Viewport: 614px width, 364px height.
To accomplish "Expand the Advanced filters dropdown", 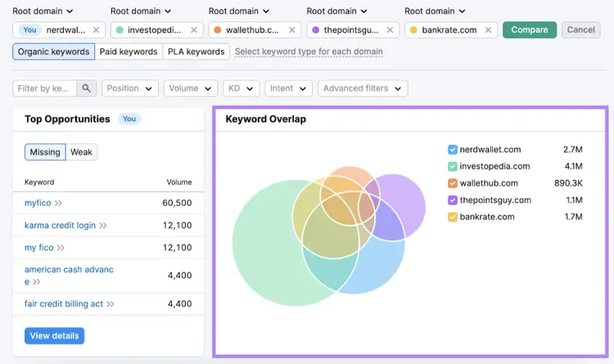I will tap(363, 88).
